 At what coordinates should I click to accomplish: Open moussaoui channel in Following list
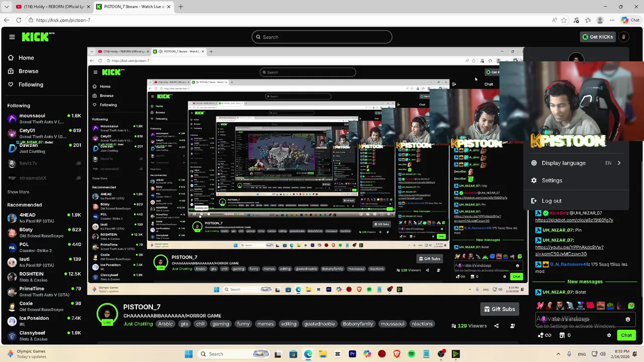coord(43,119)
